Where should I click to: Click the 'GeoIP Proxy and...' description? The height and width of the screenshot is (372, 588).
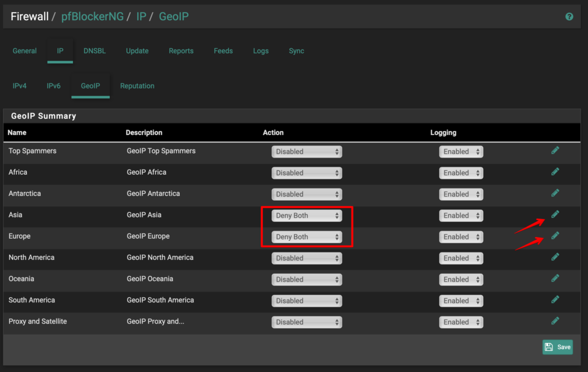click(x=156, y=321)
